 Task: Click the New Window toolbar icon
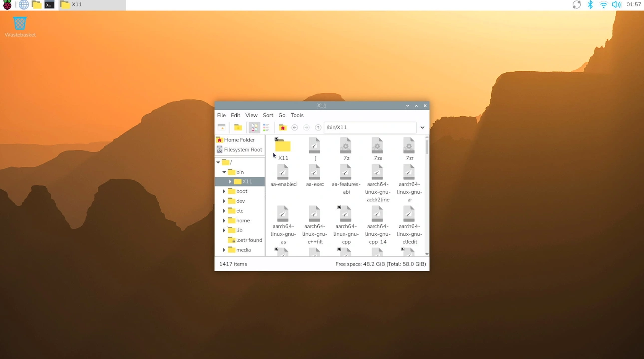[222, 128]
